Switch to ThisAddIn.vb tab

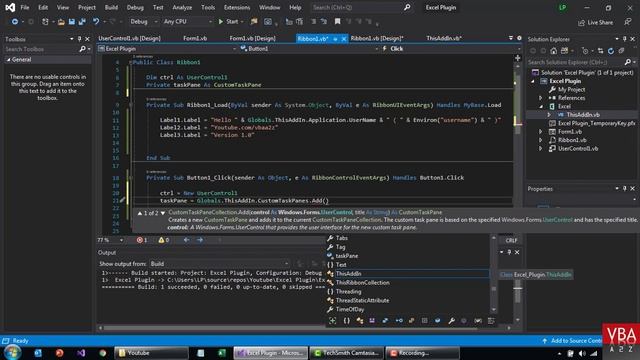pos(444,38)
